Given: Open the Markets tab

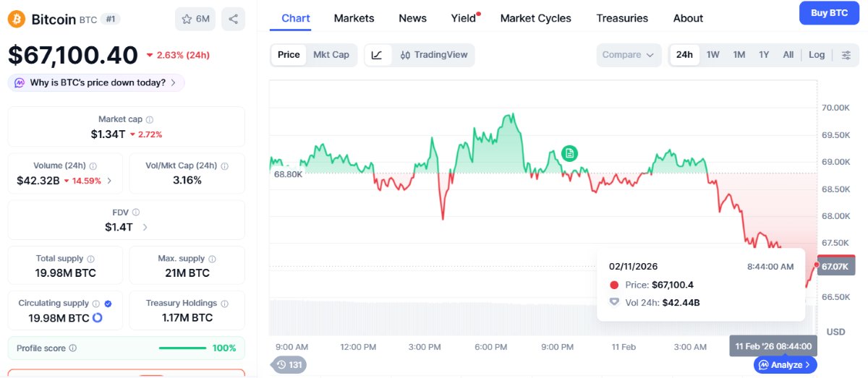Looking at the screenshot, I should pos(354,18).
